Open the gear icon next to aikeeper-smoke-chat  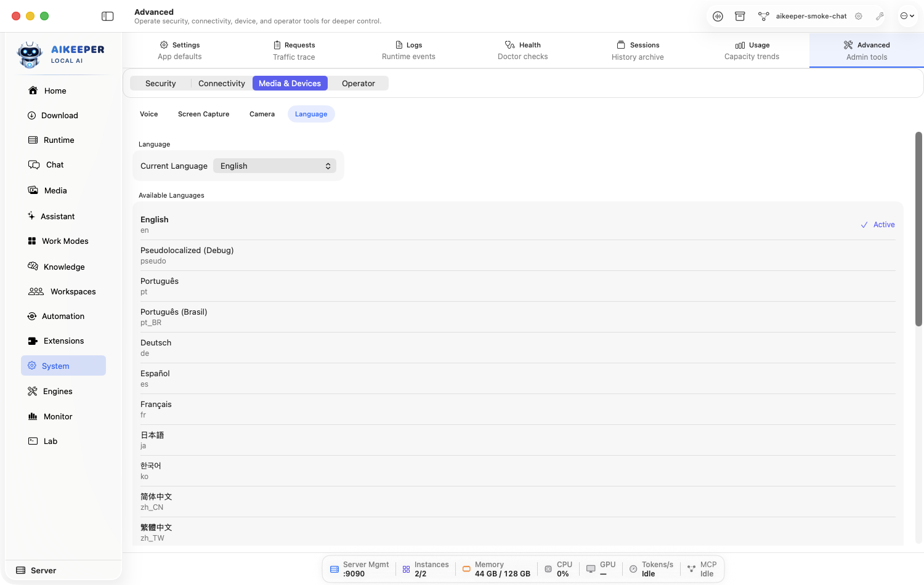[x=858, y=16]
